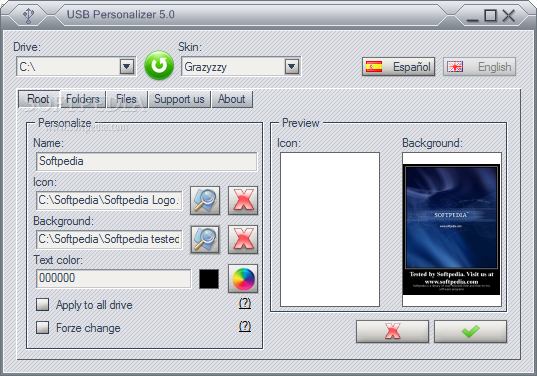537x376 pixels.
Task: Click the empty icon preview box
Action: pos(330,229)
